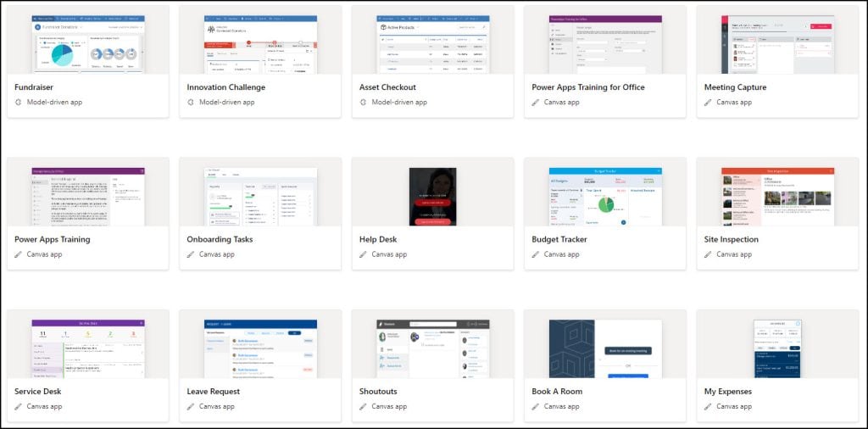Screen dimensions: 868x429
Task: Click the pencil icon under Book A Room
Action: point(536,407)
